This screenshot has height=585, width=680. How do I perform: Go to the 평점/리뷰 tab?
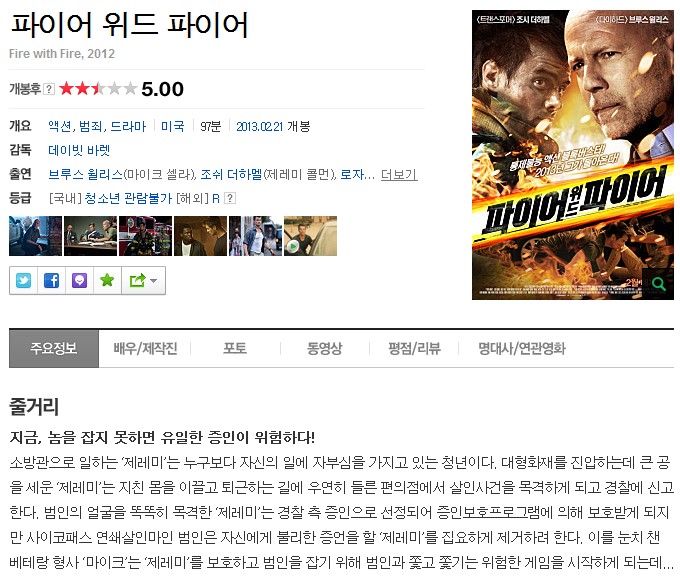point(414,348)
